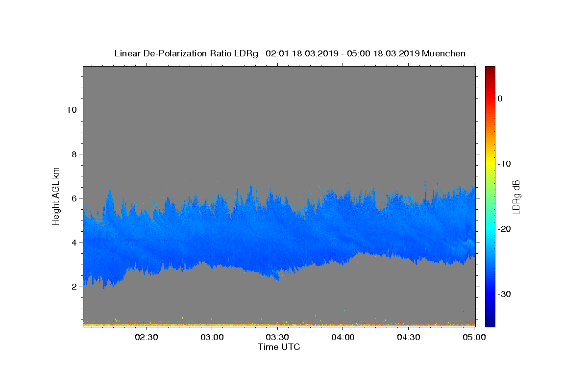Click the height tick label '10'
The image size is (588, 392).
point(72,110)
